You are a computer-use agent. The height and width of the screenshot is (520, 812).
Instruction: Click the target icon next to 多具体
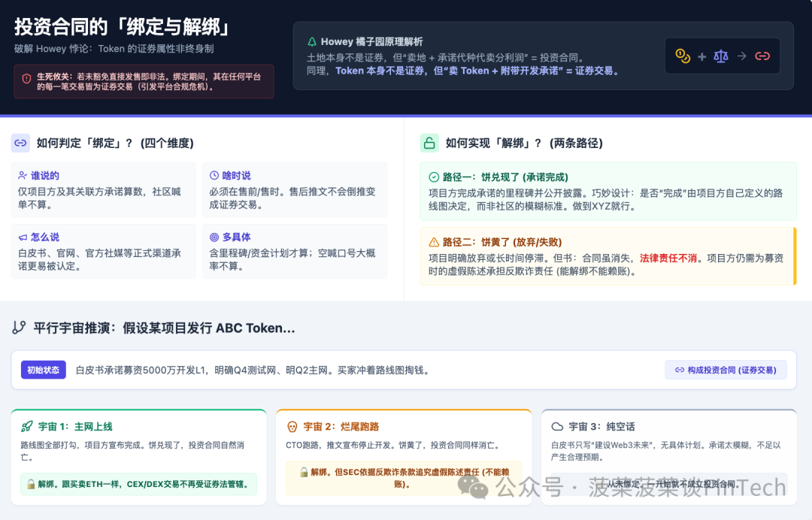click(214, 237)
